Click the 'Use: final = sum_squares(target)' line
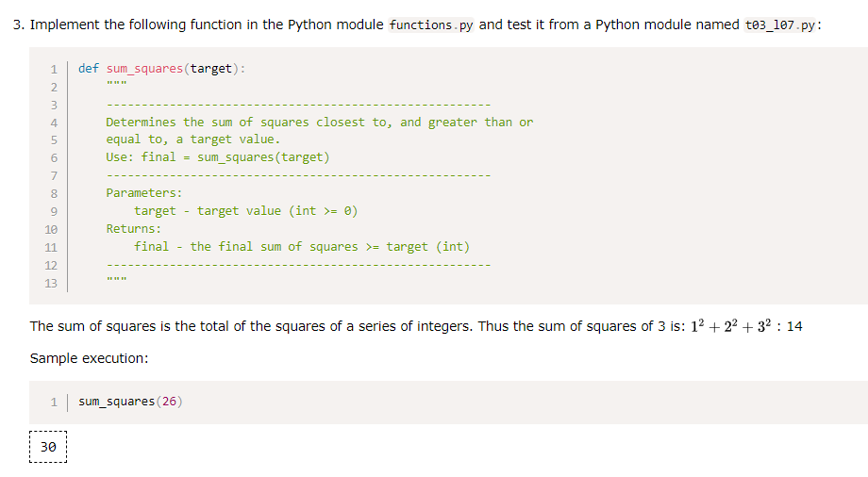This screenshot has width=868, height=477. (218, 157)
